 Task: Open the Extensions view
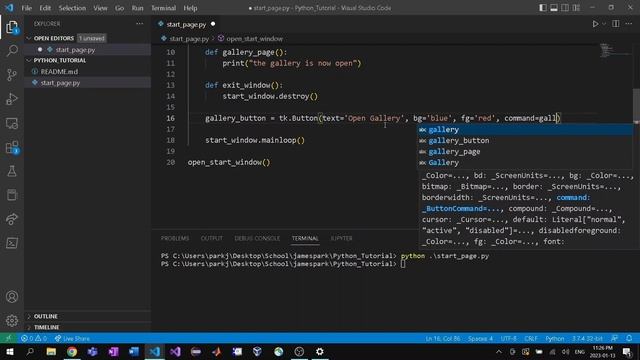pos(12,147)
